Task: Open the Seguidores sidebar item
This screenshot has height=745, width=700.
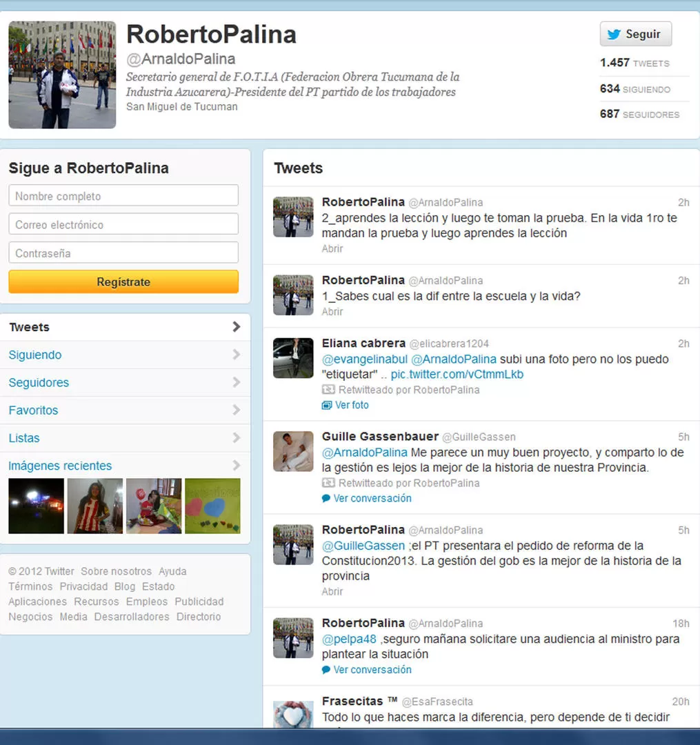Action: (39, 382)
